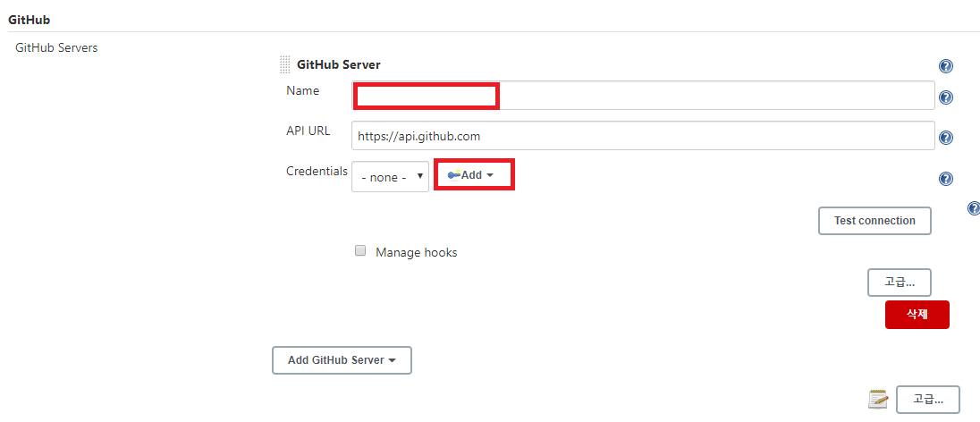980x422 pixels.
Task: Click the GitHub Servers label
Action: coord(56,47)
